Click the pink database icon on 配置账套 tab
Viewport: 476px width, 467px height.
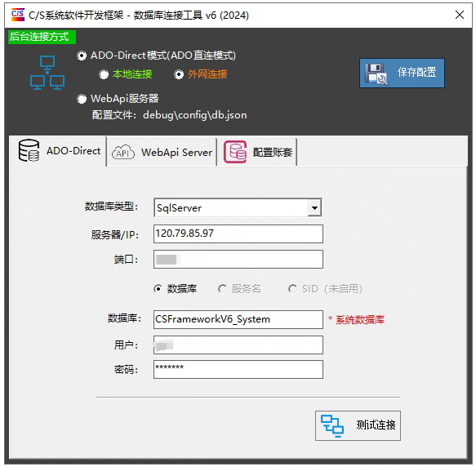[x=235, y=152]
